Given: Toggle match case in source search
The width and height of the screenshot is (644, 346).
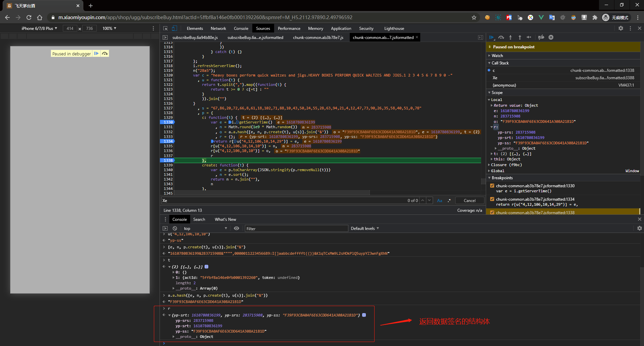Looking at the screenshot, I should pos(440,201).
